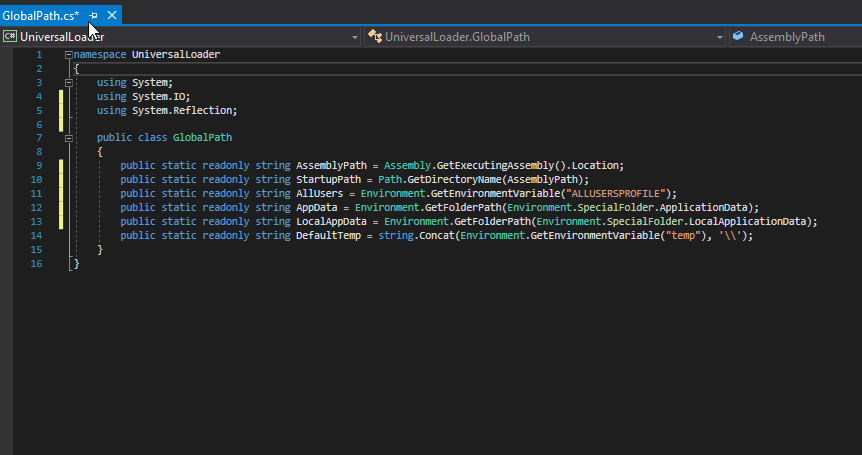Screen dimensions: 862x455
Task: Collapse the namespace UniversalLoader block
Action: coord(68,55)
